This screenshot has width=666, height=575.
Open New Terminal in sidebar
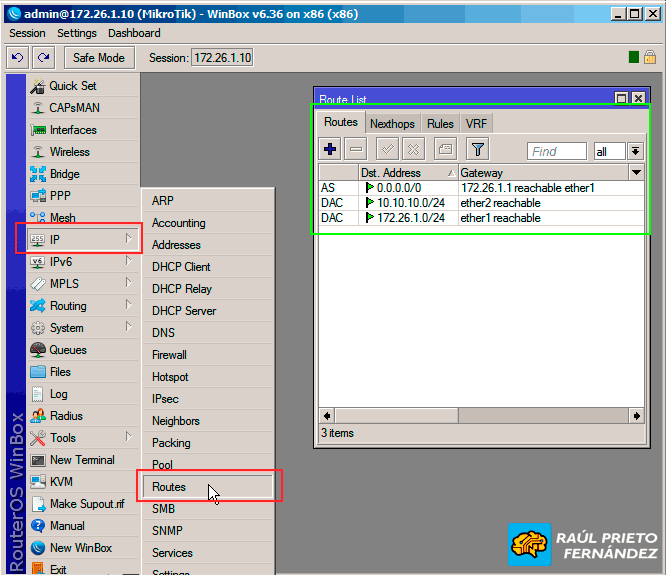[x=82, y=460]
